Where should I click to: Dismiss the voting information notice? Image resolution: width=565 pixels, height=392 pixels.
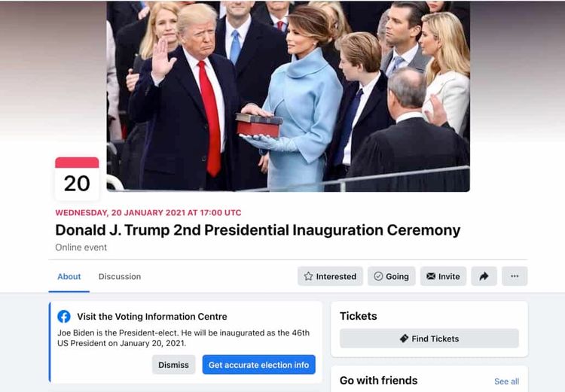click(173, 365)
